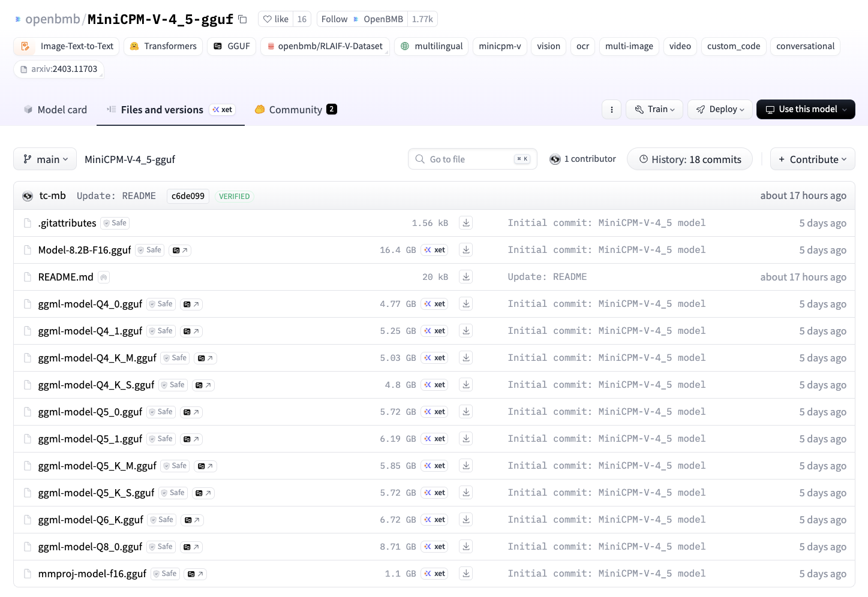Follow the OpenBMB organization
The image size is (868, 597).
334,19
